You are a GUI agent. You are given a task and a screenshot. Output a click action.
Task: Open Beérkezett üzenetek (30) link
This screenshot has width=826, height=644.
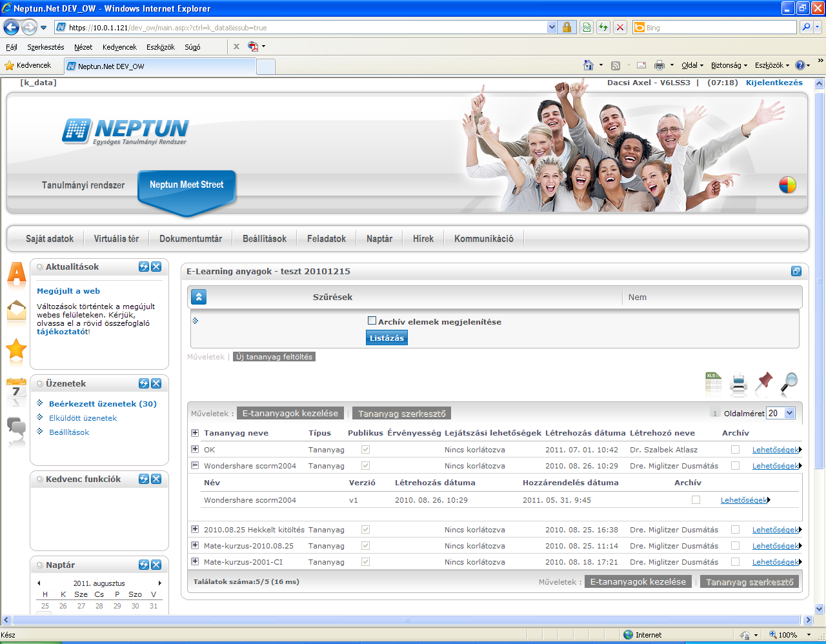click(x=103, y=404)
